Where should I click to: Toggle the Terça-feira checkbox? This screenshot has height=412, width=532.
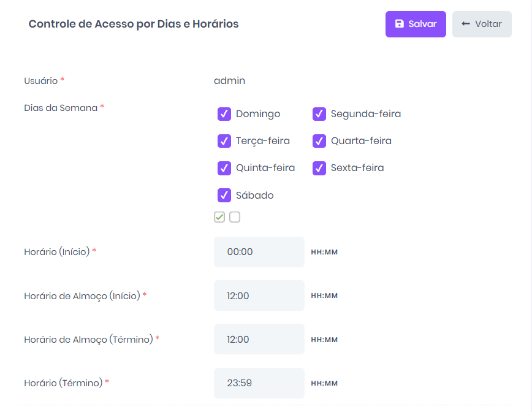224,141
